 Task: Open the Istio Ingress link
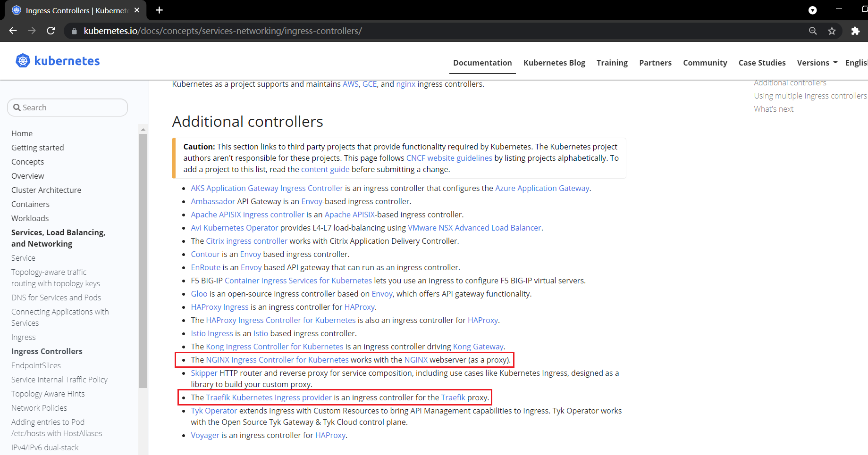click(212, 333)
